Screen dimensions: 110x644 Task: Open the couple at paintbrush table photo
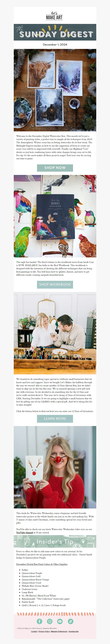(55, 333)
